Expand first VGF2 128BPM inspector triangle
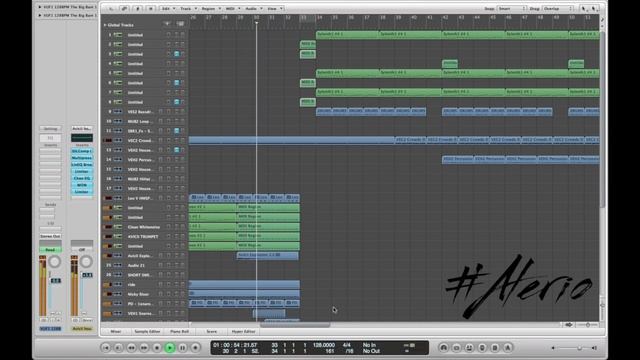Screen dimensions: 640x360 pos(40,7)
